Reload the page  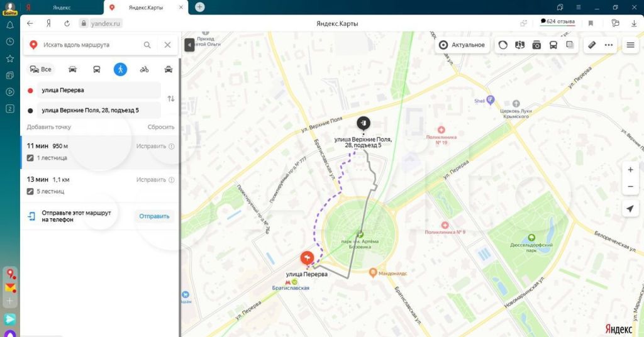click(67, 23)
